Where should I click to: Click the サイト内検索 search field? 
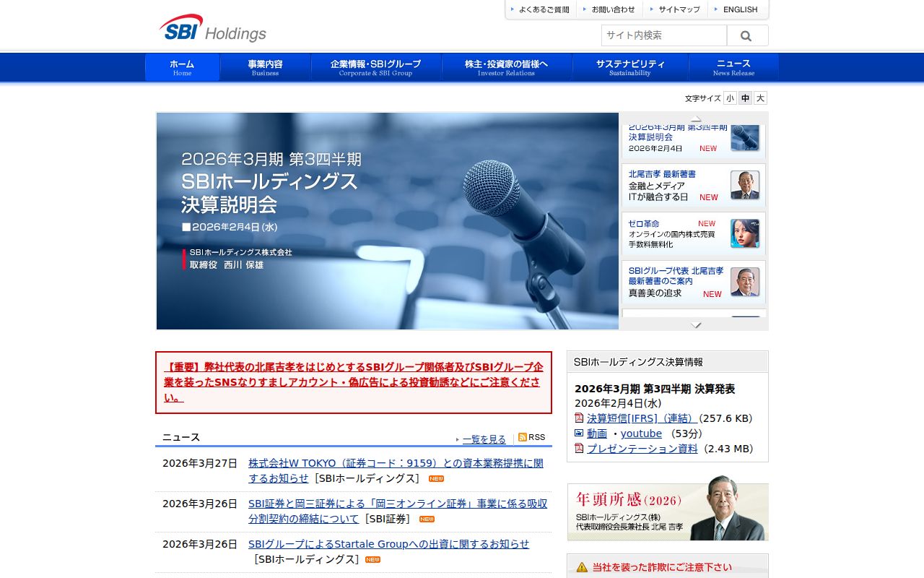[664, 35]
